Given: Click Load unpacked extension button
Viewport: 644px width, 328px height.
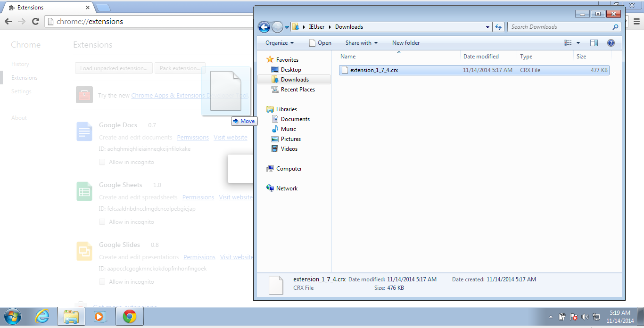Looking at the screenshot, I should click(x=114, y=68).
